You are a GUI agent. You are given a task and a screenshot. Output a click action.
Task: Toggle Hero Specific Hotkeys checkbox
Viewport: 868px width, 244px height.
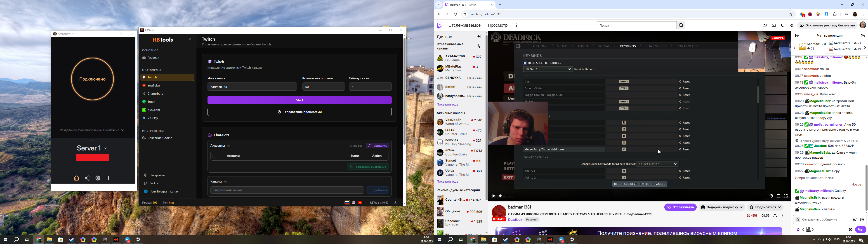pos(525,63)
